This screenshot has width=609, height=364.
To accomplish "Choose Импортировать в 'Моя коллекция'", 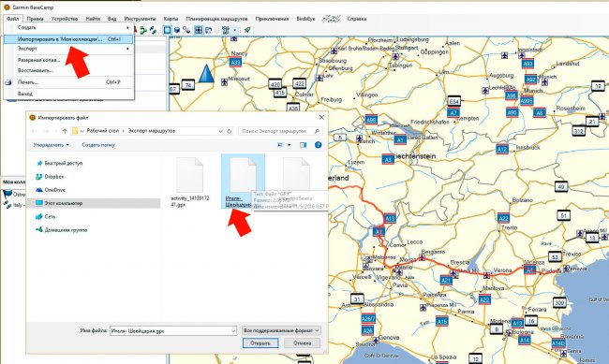I will tap(68, 39).
